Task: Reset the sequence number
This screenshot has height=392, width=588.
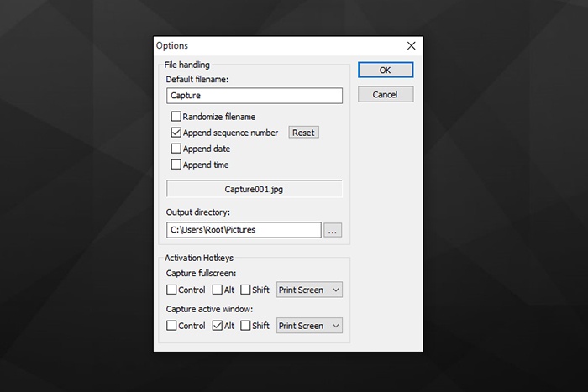Action: point(304,133)
